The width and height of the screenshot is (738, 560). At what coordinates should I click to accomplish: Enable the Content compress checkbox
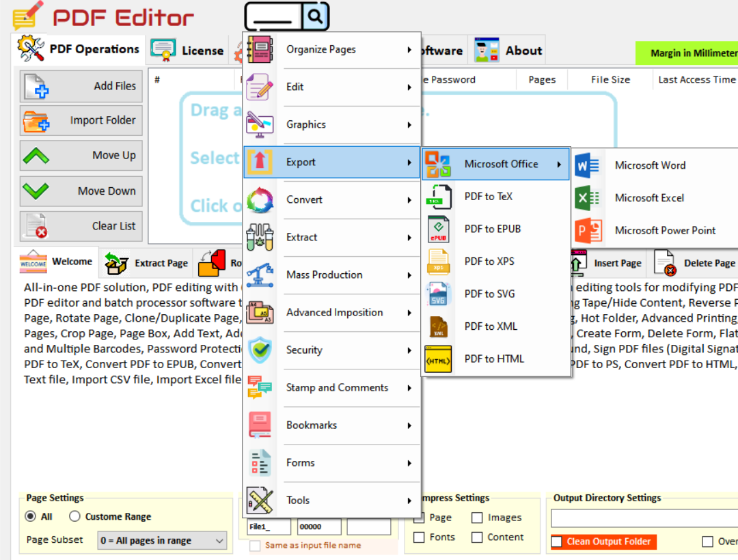(x=477, y=537)
